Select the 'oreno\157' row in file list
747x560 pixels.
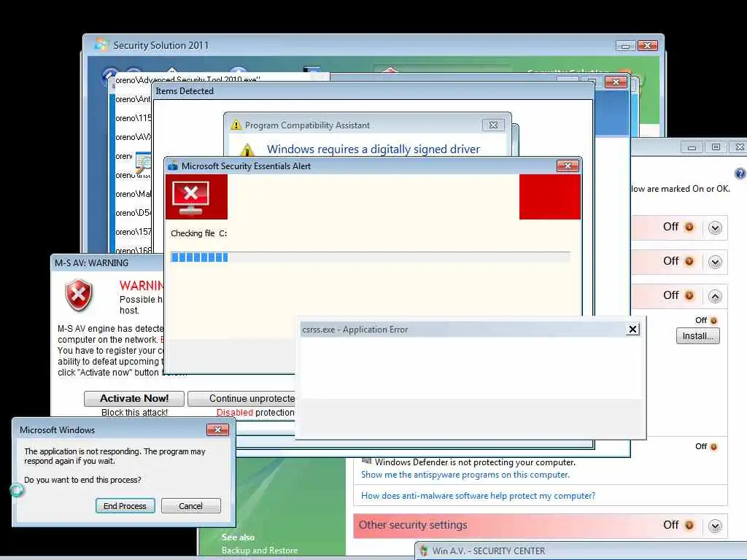pyautogui.click(x=133, y=232)
